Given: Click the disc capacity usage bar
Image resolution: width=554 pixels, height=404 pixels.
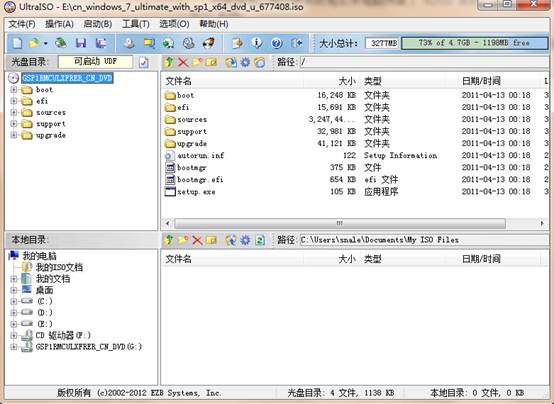Looking at the screenshot, I should tap(475, 43).
